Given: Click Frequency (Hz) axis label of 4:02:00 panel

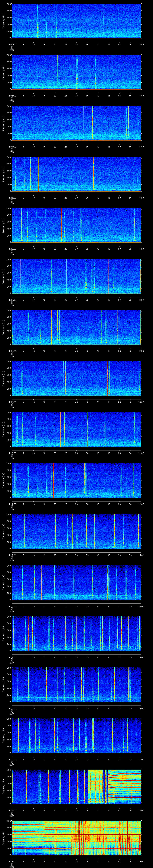Looking at the screenshot, I should [3, 21].
